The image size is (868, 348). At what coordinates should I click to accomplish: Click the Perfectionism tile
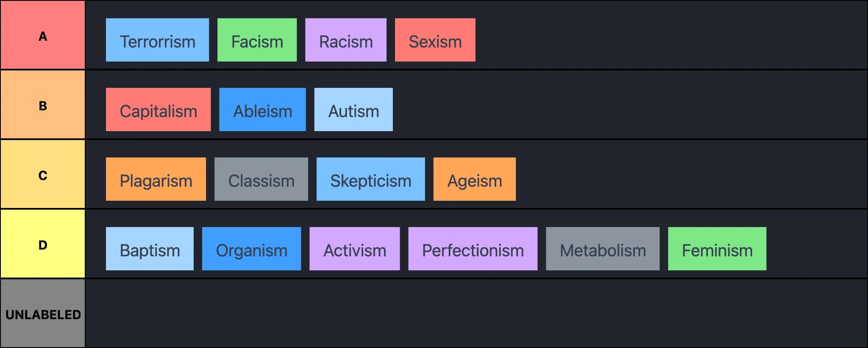tap(473, 249)
